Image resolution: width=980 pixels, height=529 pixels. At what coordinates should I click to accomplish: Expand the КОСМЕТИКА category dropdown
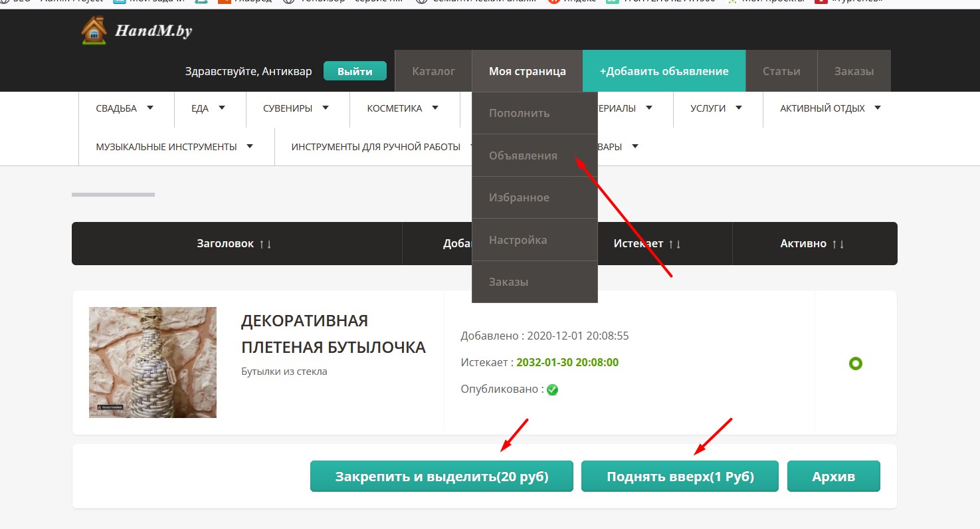(x=435, y=108)
